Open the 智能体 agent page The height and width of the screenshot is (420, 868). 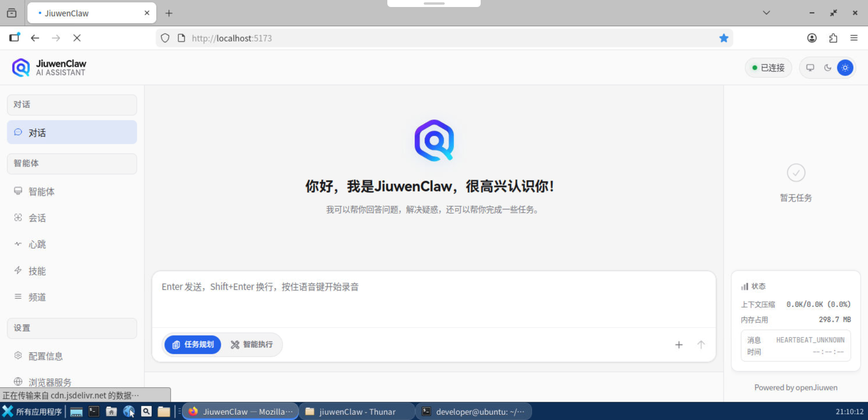(72, 191)
